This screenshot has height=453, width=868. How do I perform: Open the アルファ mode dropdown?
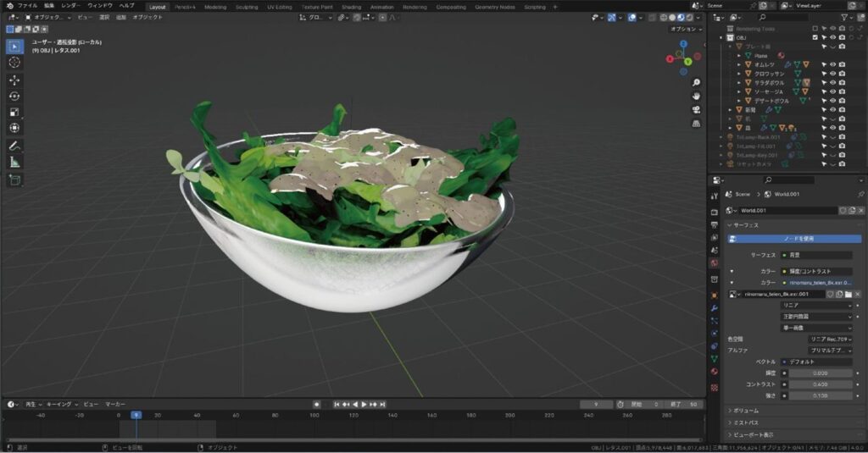pos(831,351)
